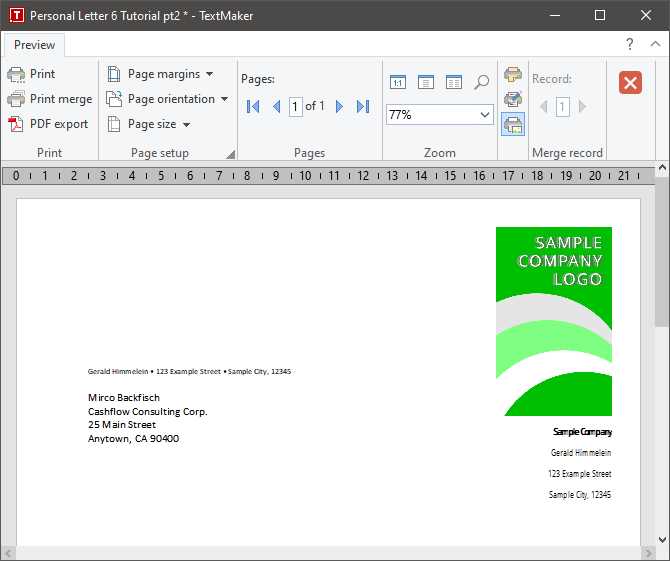Select the two-page view icon

[453, 82]
